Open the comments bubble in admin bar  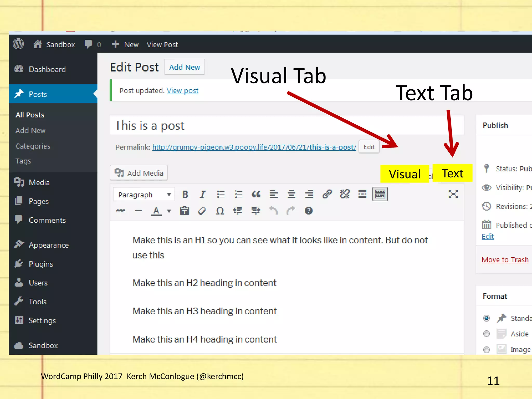tap(93, 44)
